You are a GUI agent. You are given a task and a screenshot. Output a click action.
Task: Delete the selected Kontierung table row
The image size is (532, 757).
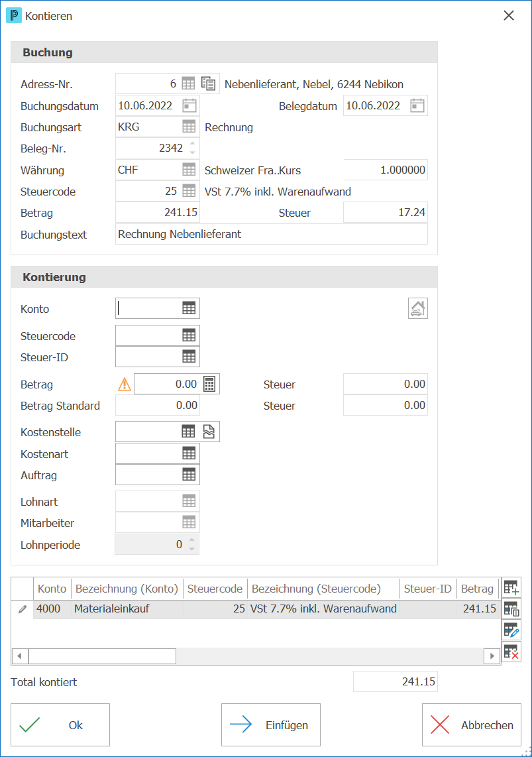pyautogui.click(x=511, y=652)
